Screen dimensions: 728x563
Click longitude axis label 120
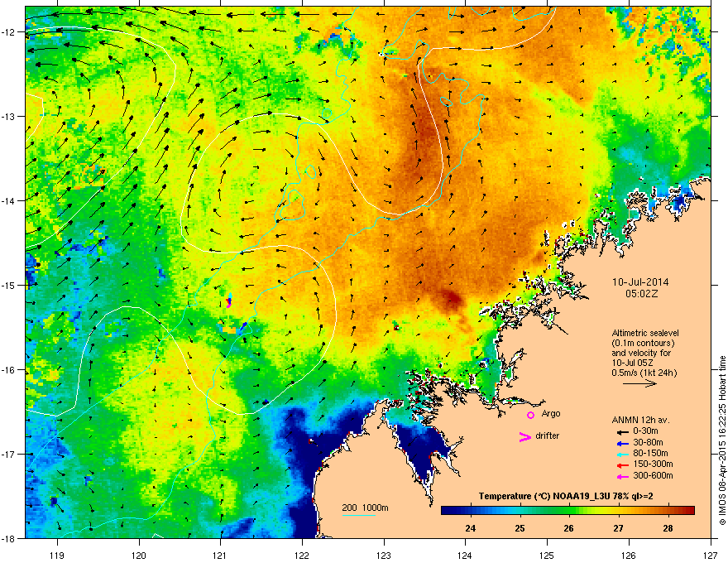139,555
